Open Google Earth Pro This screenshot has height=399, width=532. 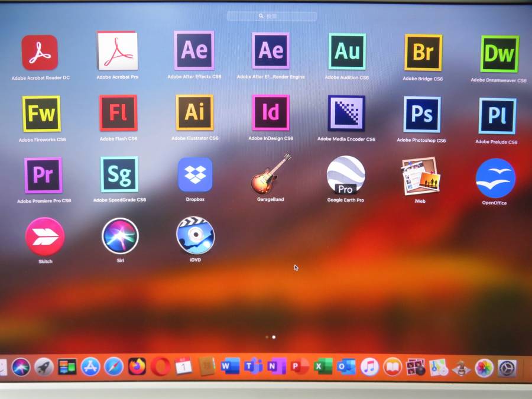pyautogui.click(x=346, y=175)
